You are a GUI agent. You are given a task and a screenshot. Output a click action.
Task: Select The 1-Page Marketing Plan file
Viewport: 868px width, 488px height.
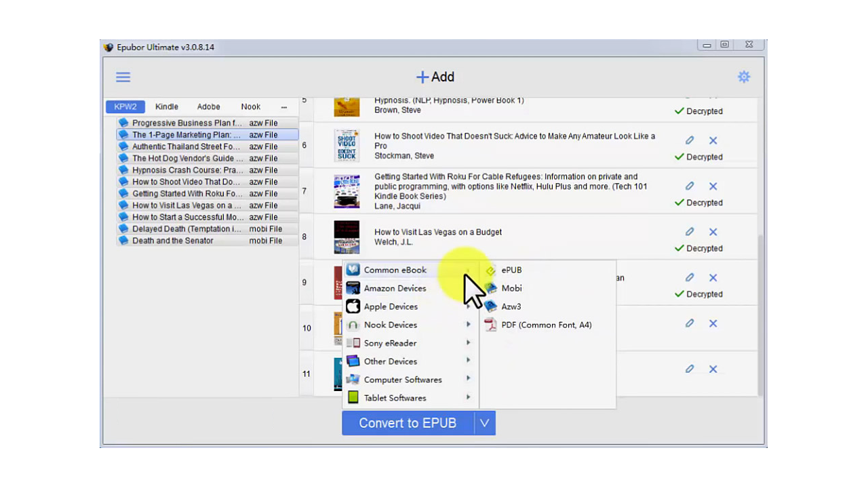[208, 135]
